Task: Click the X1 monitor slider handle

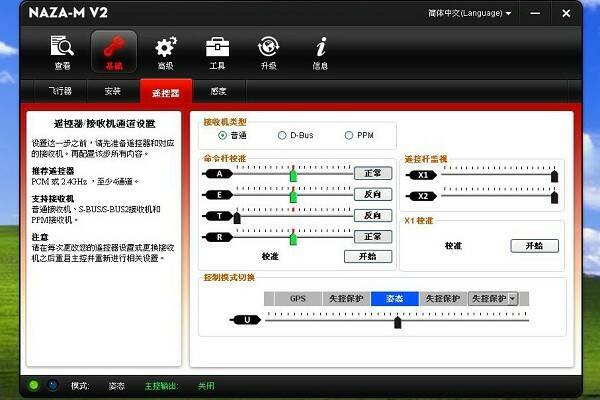Action: click(554, 176)
